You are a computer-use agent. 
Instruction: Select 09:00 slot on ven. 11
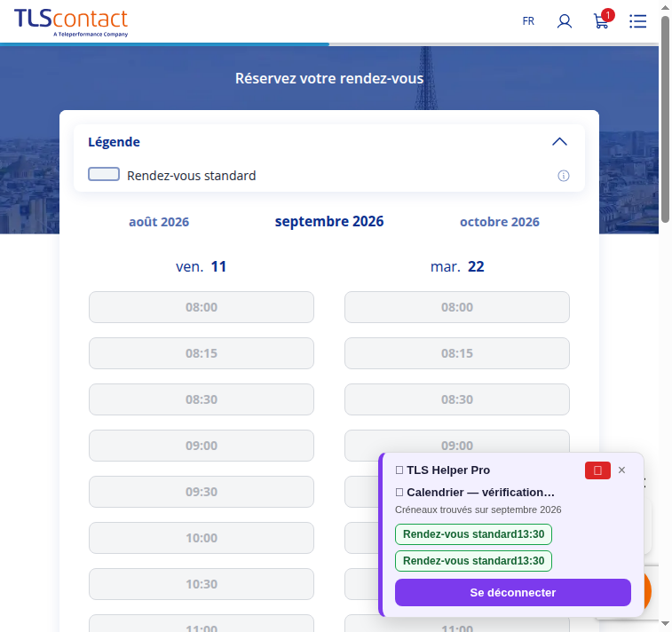point(202,446)
